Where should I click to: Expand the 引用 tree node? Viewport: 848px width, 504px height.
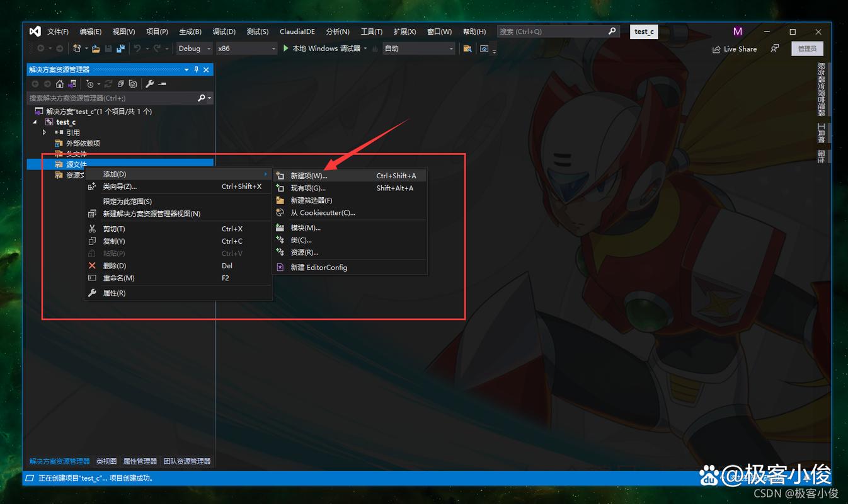coord(44,132)
